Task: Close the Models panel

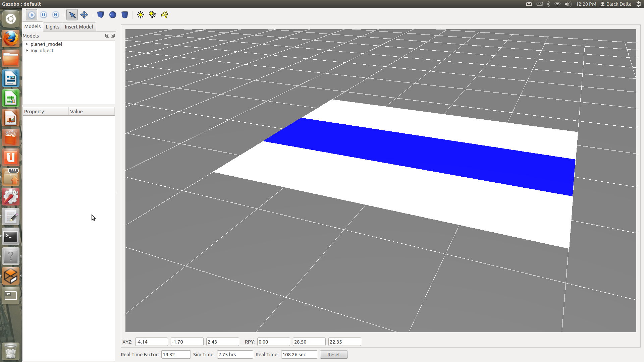Action: click(x=113, y=36)
